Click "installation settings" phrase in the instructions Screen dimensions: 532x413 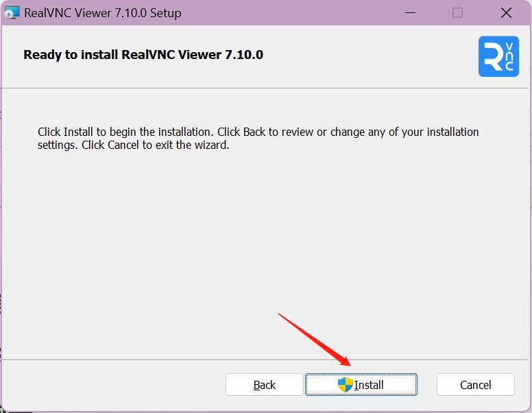(x=446, y=132)
